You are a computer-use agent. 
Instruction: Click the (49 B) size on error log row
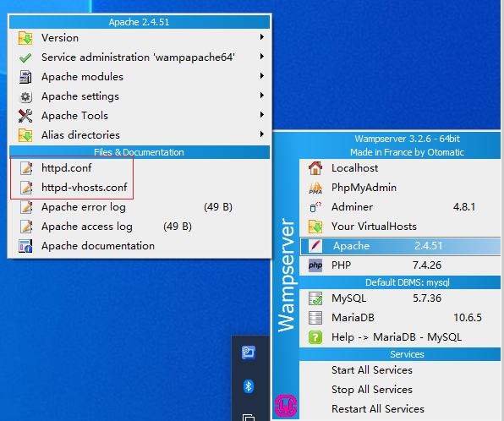coord(218,207)
